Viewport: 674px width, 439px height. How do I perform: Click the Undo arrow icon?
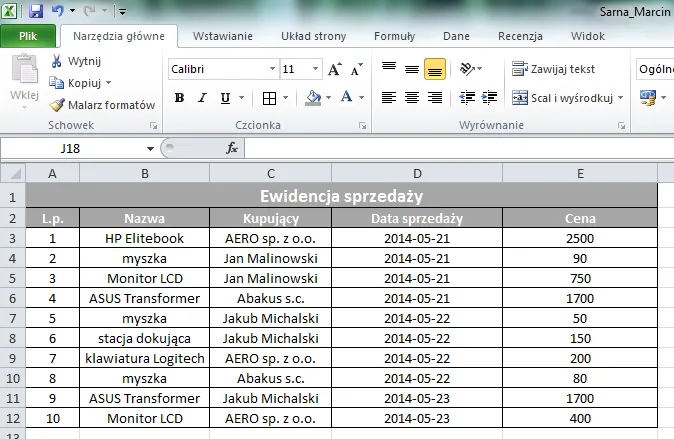58,11
